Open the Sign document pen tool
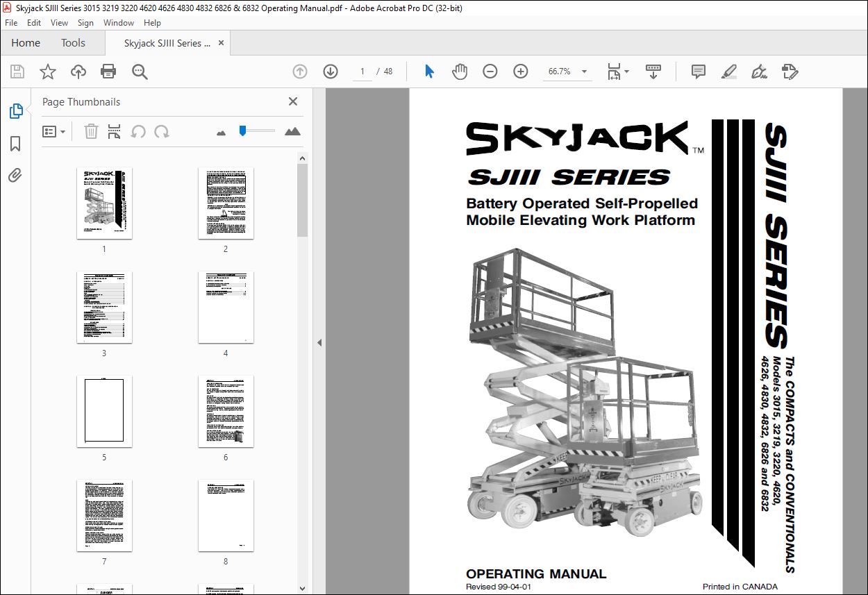The image size is (868, 595). point(759,71)
